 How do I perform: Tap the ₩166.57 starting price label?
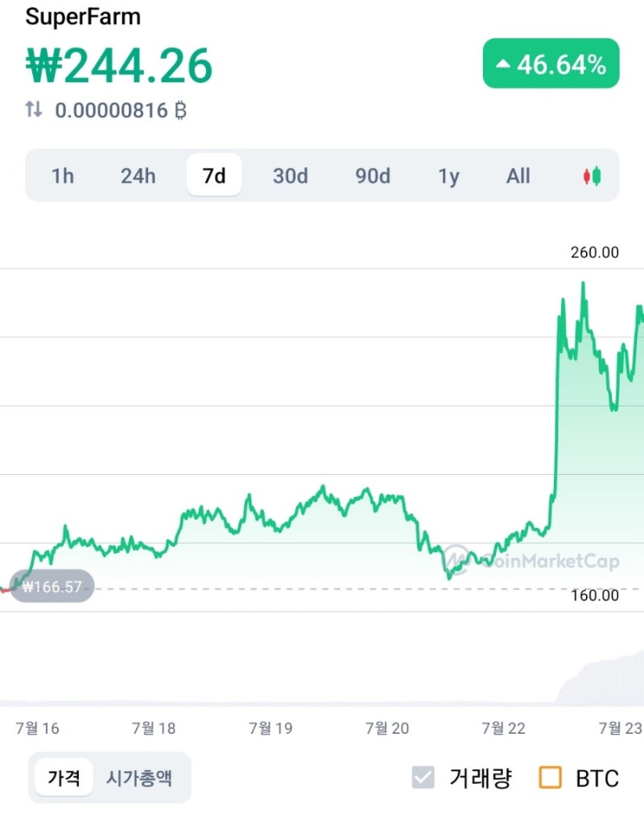pos(52,587)
